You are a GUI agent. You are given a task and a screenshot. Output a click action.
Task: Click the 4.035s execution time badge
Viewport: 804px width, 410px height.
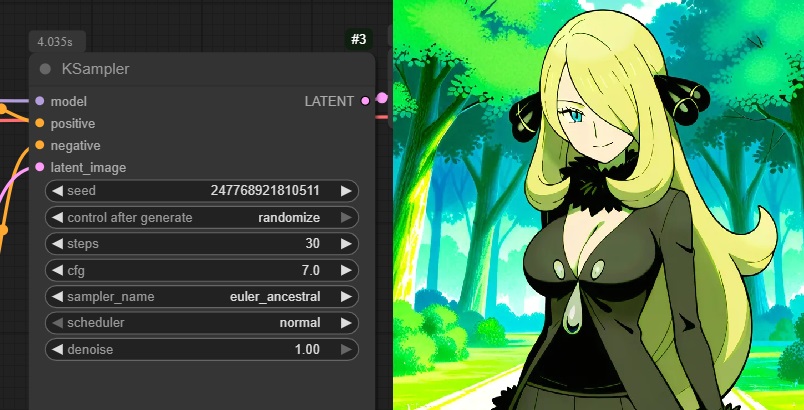[57, 42]
